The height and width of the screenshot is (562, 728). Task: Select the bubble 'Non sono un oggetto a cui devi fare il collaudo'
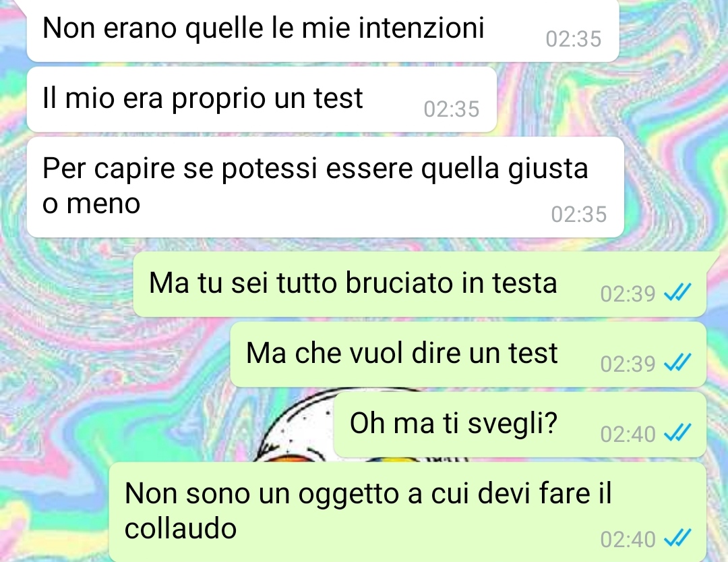click(x=408, y=512)
